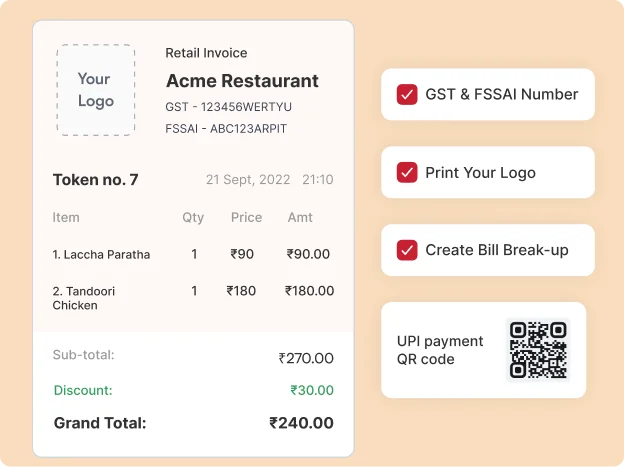The height and width of the screenshot is (467, 624).
Task: Click the UPI payment QR code
Action: [x=538, y=349]
